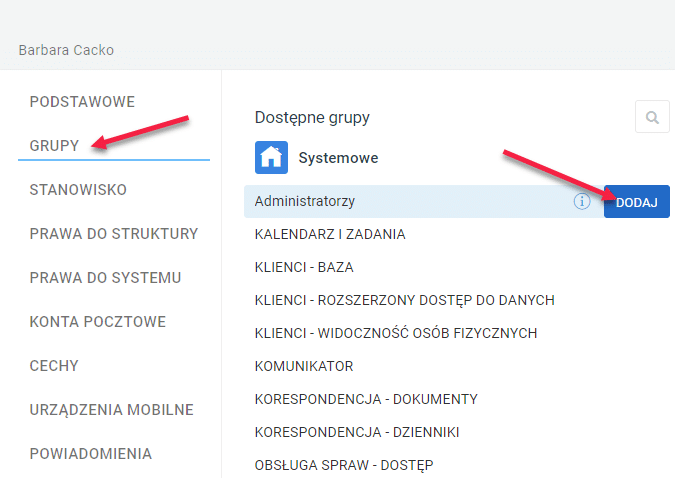
Task: Open the STANOWISKO tab
Action: [x=78, y=190]
